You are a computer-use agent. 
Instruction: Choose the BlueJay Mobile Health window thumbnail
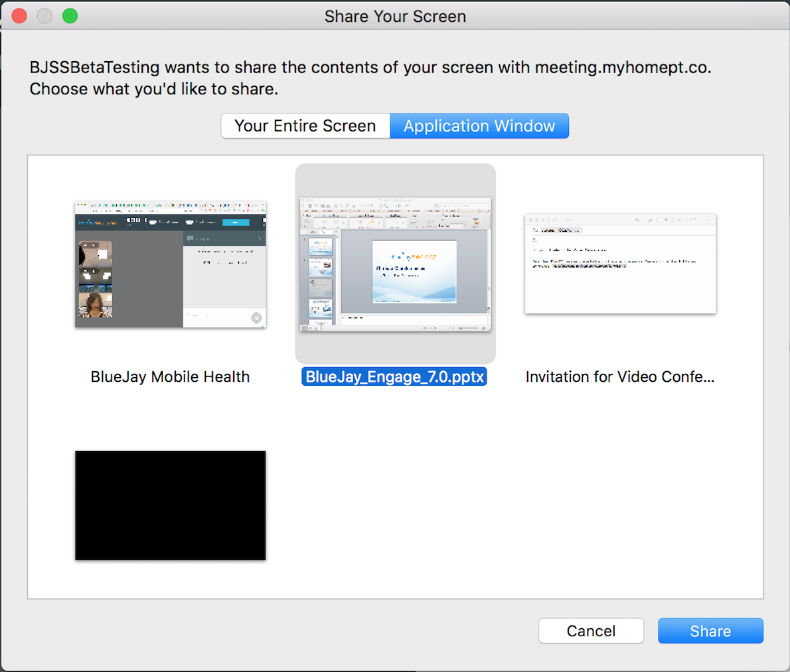(171, 265)
